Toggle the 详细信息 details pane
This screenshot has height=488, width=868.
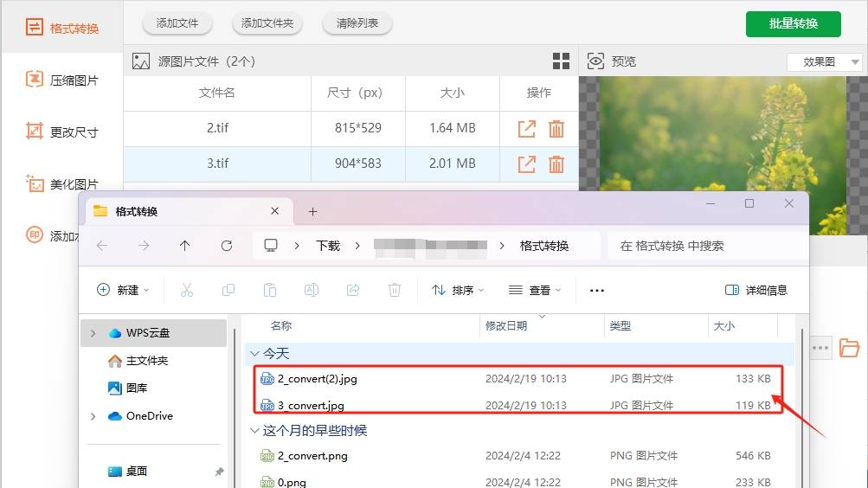756,290
